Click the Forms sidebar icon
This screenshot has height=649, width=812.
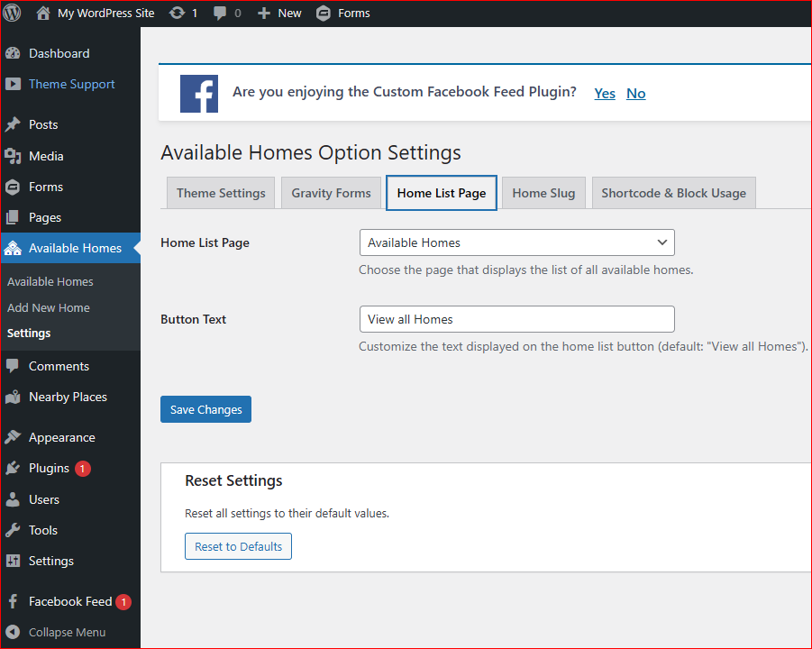[13, 187]
